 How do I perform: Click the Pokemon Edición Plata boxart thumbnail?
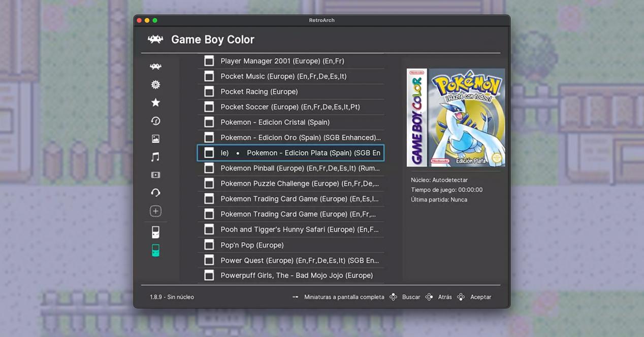click(456, 117)
